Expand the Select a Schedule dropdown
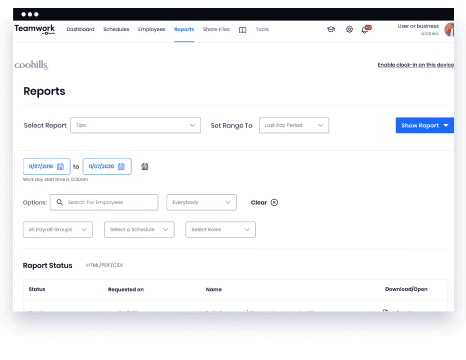 pos(139,229)
